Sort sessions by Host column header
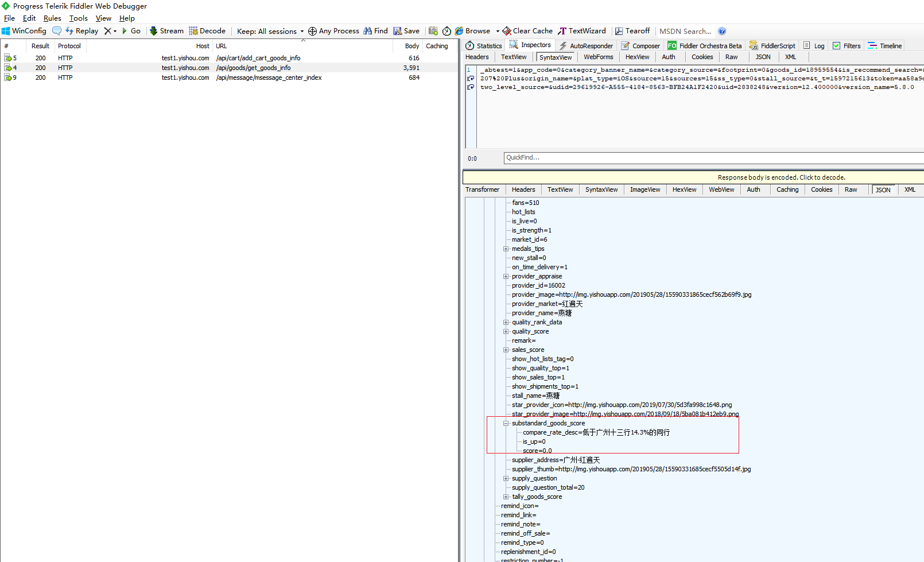 [150, 46]
